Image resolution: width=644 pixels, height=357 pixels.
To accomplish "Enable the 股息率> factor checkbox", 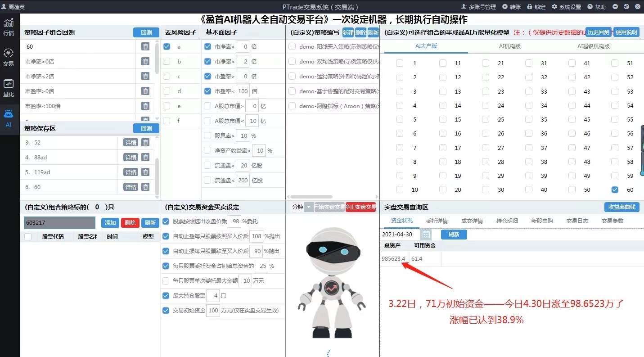I will point(207,136).
